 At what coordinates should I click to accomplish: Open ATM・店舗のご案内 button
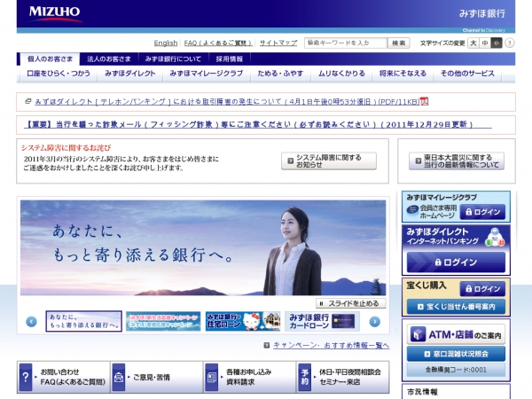click(456, 334)
